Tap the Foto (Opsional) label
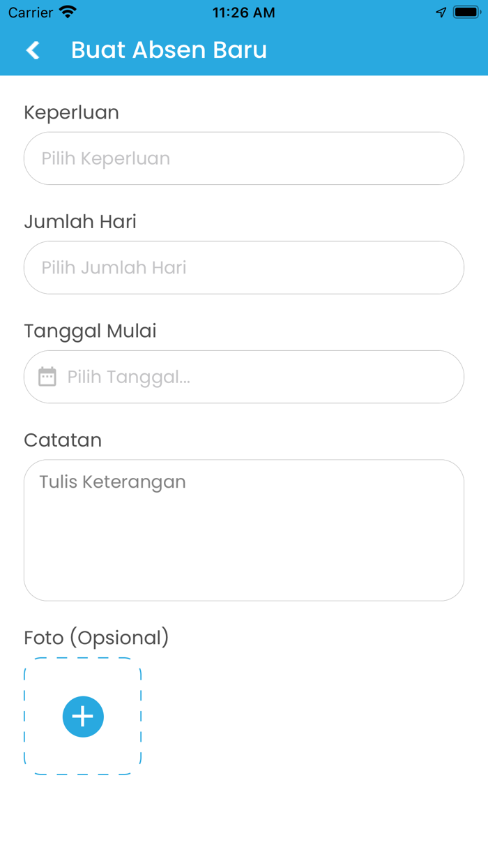 point(96,638)
